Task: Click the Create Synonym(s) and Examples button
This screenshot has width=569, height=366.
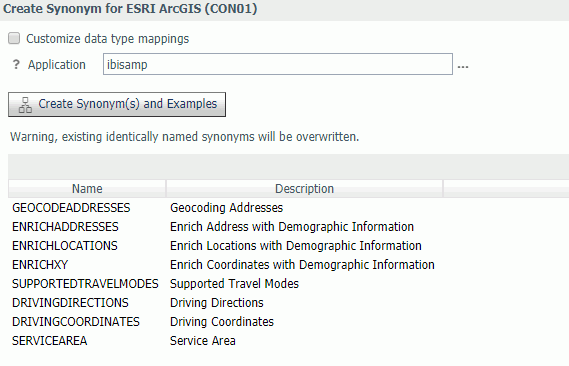Action: coord(117,104)
